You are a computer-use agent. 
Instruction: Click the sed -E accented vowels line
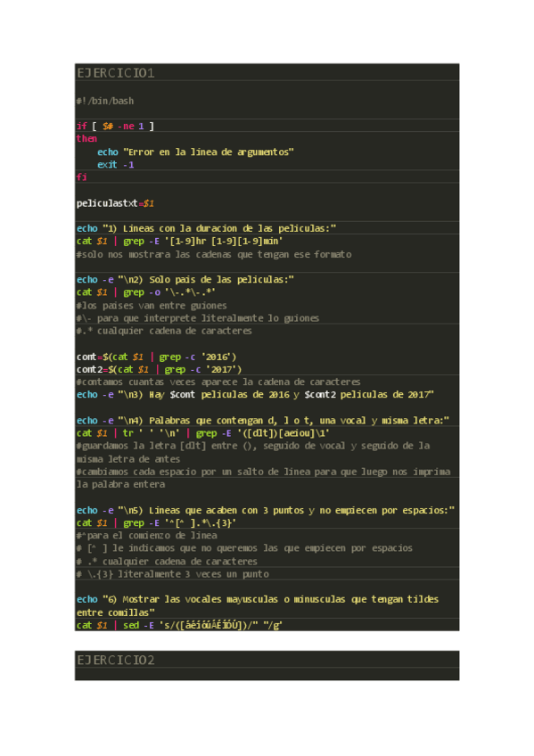[x=179, y=625]
